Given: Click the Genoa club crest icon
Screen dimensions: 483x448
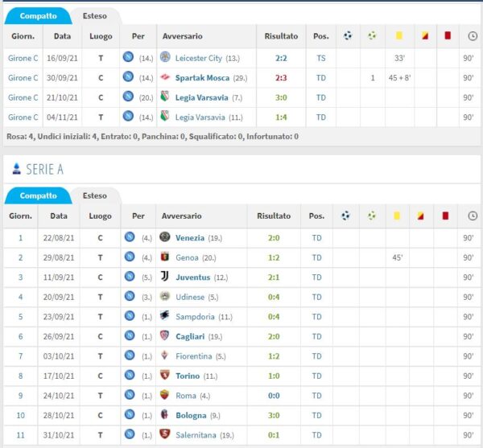Looking at the screenshot, I should (x=165, y=257).
